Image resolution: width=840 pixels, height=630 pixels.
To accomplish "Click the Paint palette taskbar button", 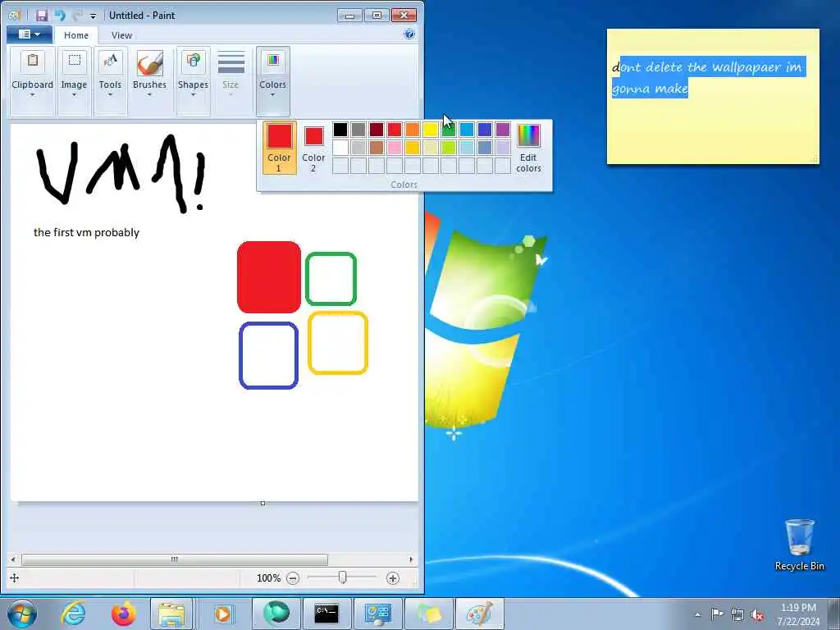I will 479,614.
